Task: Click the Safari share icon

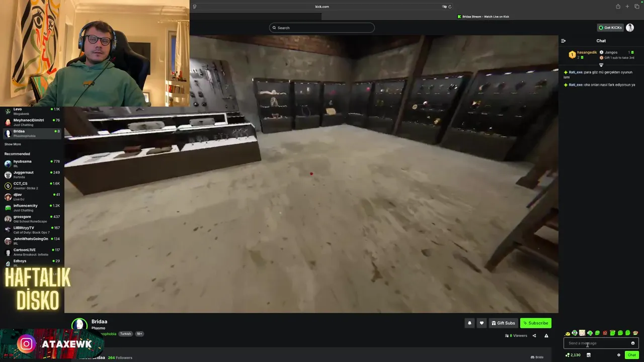Action: (x=618, y=7)
